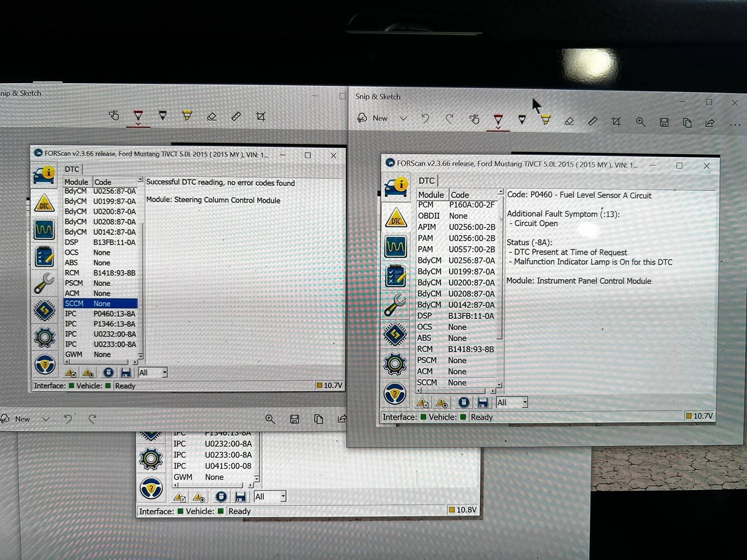The height and width of the screenshot is (560, 747).
Task: Open Service wrench in FORScan P0460 window sidebar
Action: click(395, 305)
